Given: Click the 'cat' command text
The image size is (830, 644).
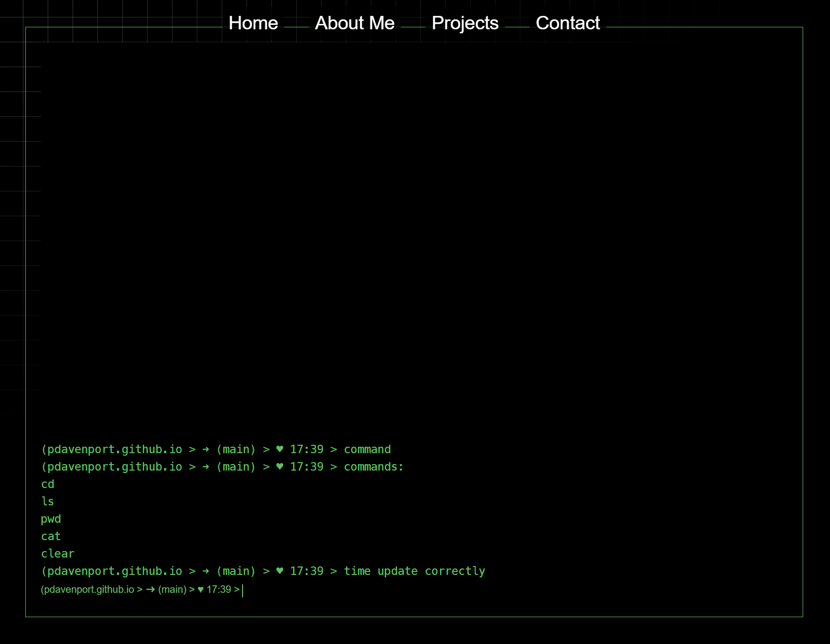Looking at the screenshot, I should [50, 536].
